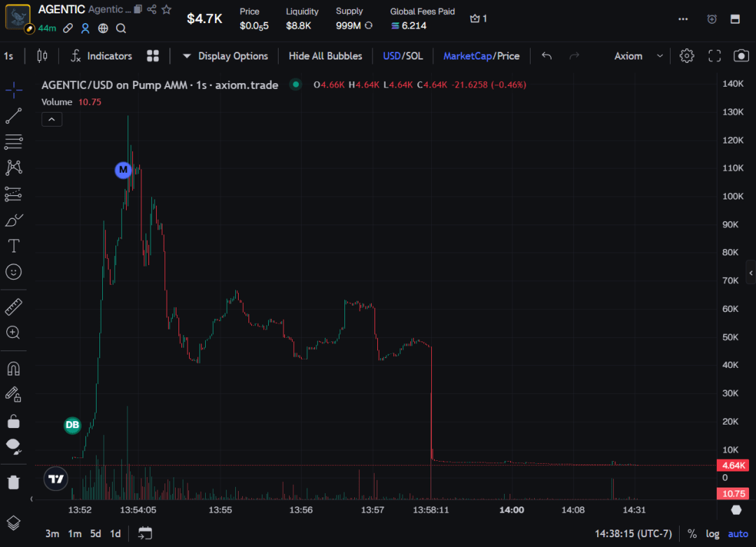Open chart settings gear
This screenshot has height=547, width=756.
[687, 57]
